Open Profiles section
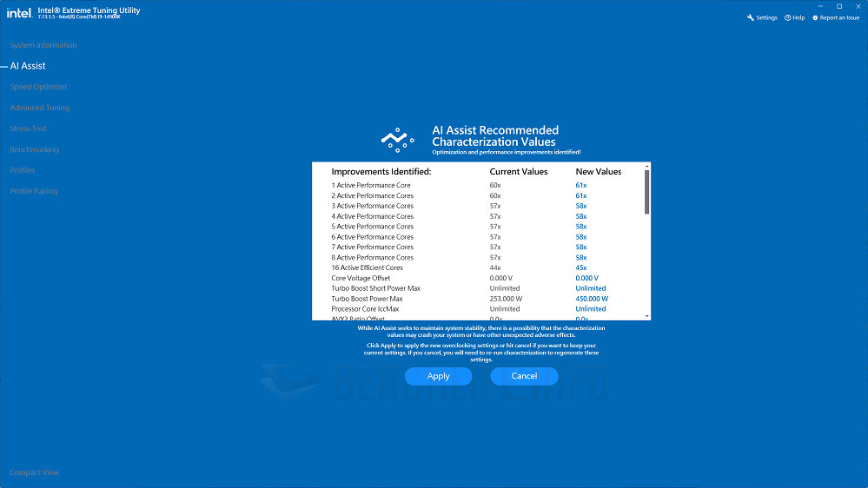 tap(22, 170)
